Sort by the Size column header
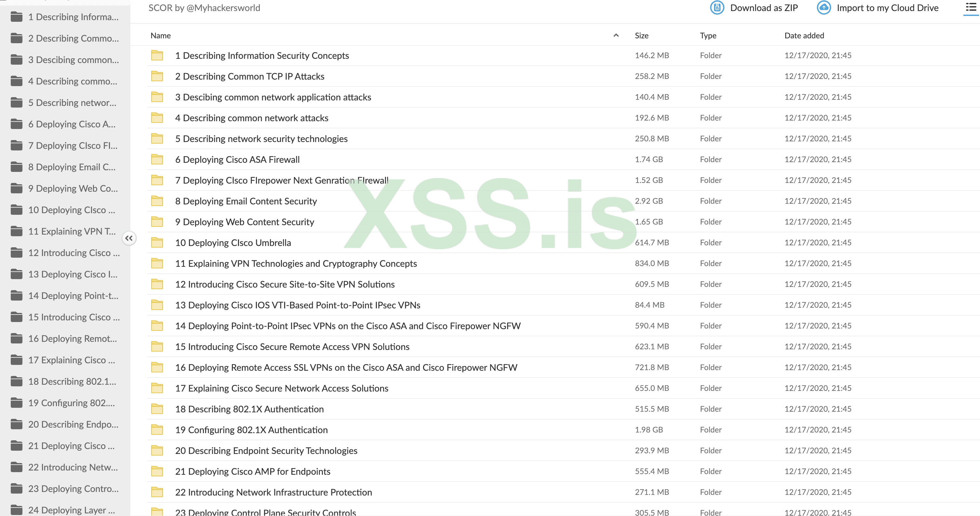This screenshot has height=516, width=980. click(x=642, y=35)
